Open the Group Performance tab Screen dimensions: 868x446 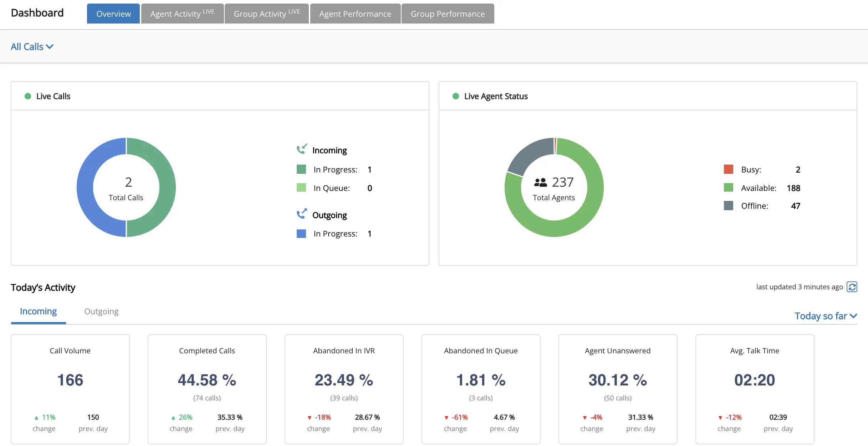click(448, 14)
